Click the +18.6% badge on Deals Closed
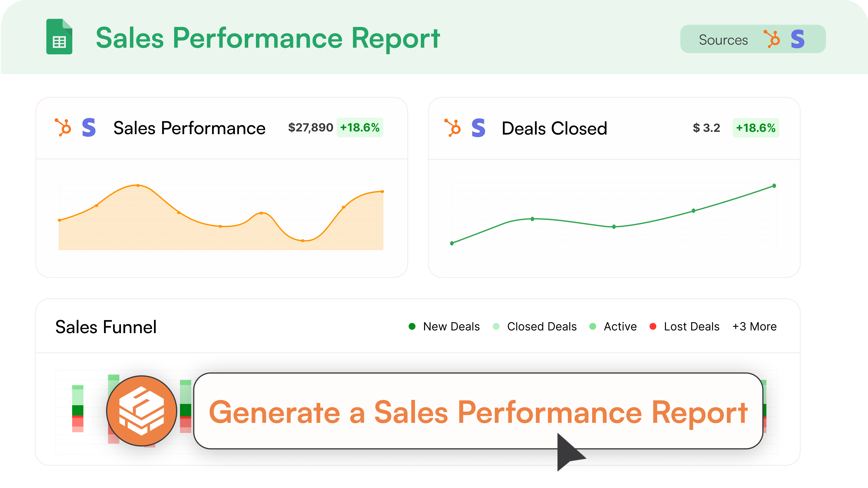Screen dimensions: 868x488 [x=755, y=128]
